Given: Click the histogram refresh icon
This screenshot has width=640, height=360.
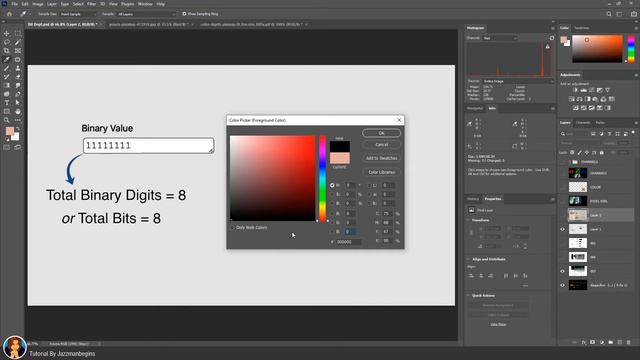Looking at the screenshot, I should pos(552,38).
